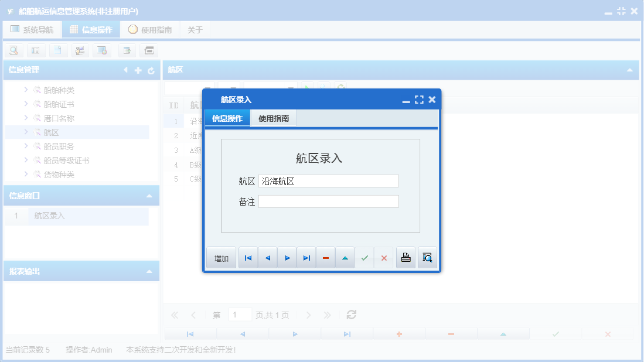Click the report list icon in the toolbar
Viewport: 644px width, 362px height.
click(35, 50)
